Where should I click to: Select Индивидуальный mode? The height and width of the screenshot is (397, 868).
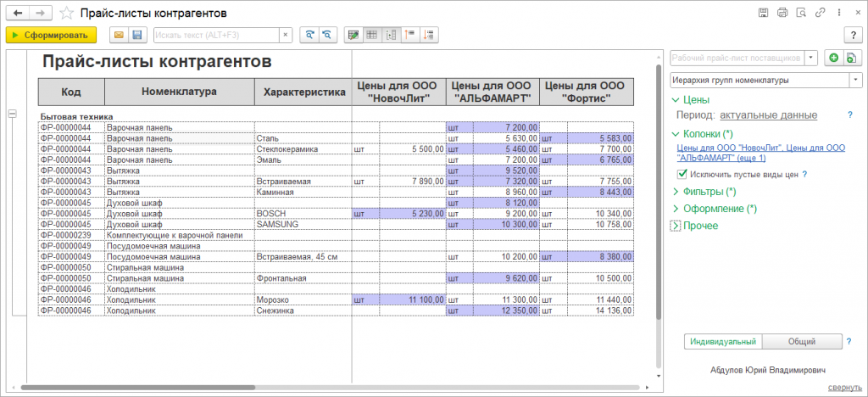tap(723, 342)
